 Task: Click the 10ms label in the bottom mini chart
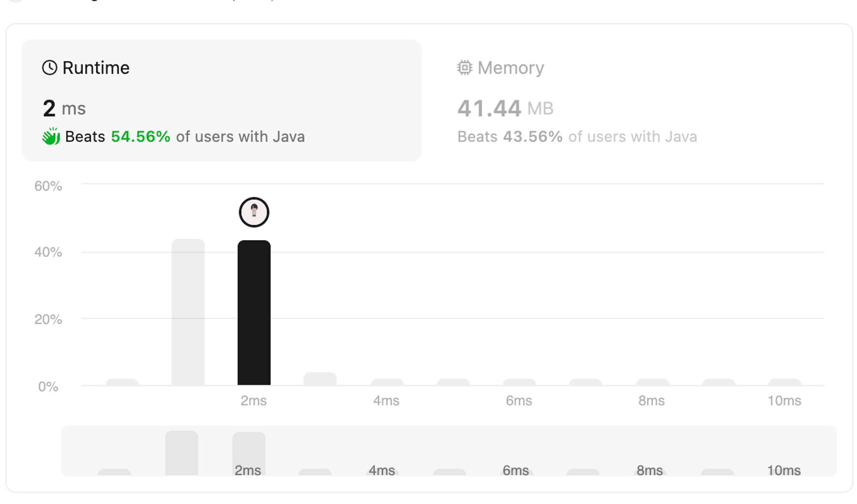pos(784,471)
